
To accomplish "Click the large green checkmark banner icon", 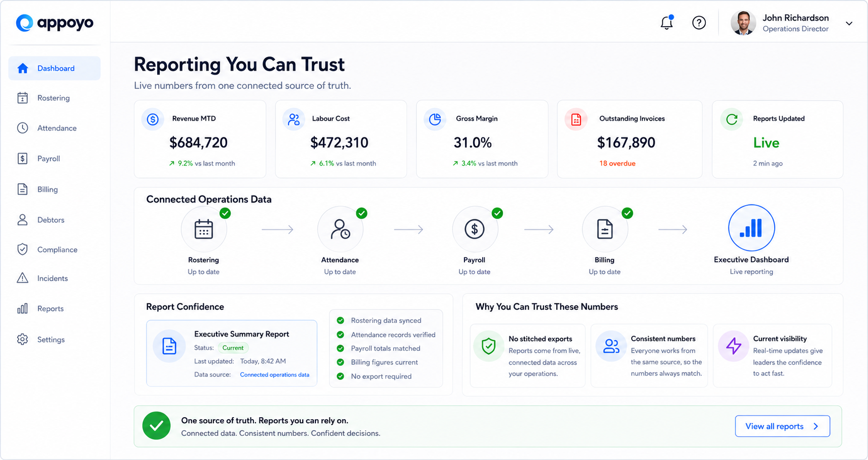I will (156, 426).
